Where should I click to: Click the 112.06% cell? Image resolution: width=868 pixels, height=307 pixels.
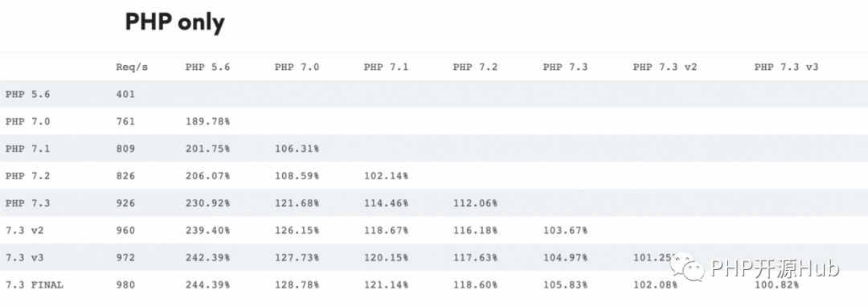coord(475,203)
